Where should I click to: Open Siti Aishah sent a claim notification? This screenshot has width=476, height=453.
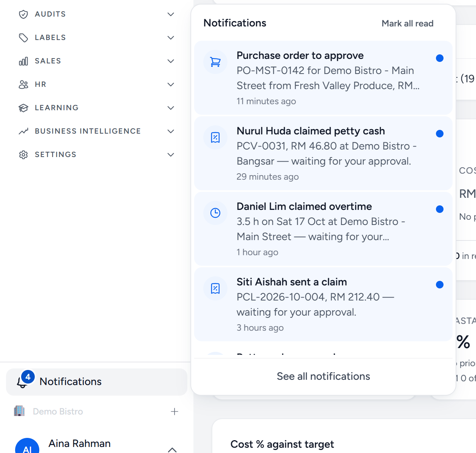[323, 304]
